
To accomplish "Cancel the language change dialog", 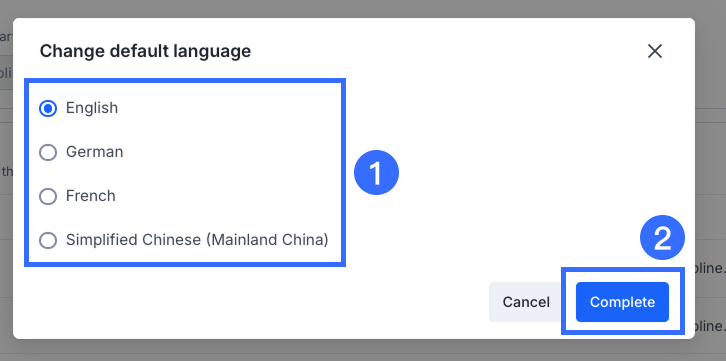I will (526, 302).
